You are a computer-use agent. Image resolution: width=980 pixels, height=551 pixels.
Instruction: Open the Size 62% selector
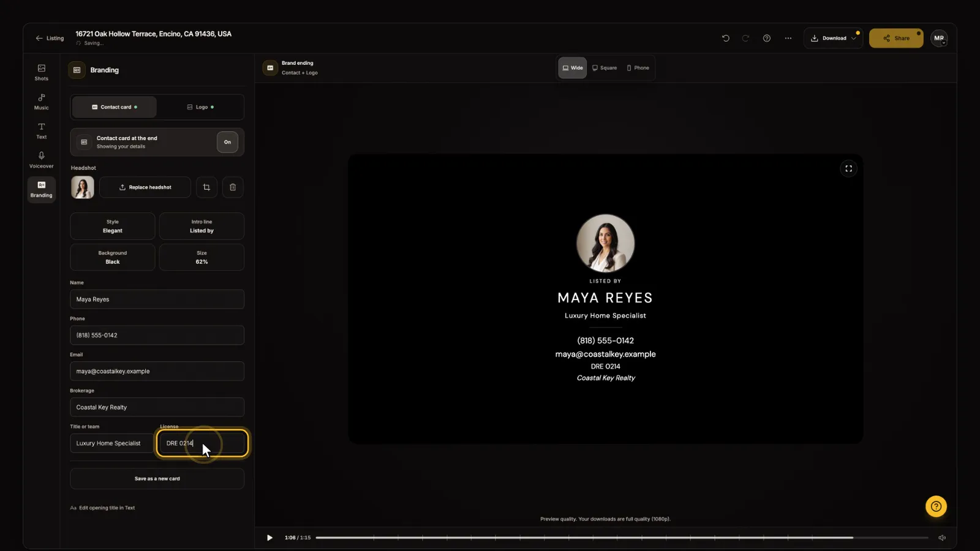pyautogui.click(x=202, y=257)
